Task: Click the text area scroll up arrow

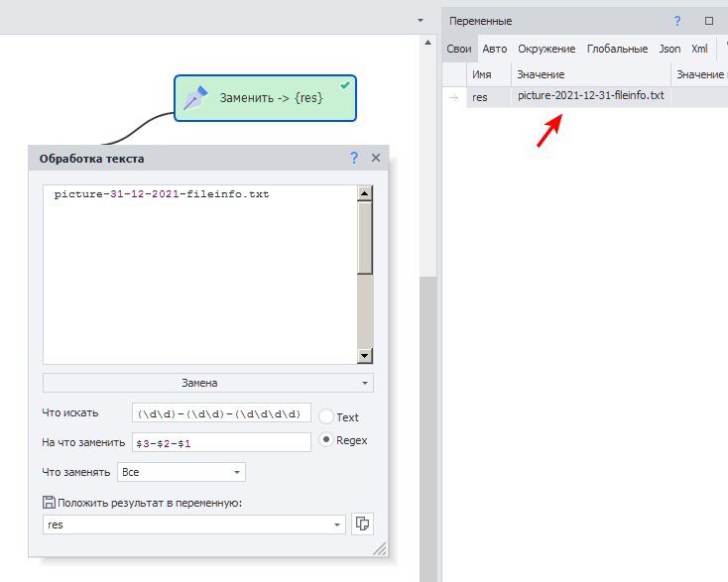Action: coord(364,194)
